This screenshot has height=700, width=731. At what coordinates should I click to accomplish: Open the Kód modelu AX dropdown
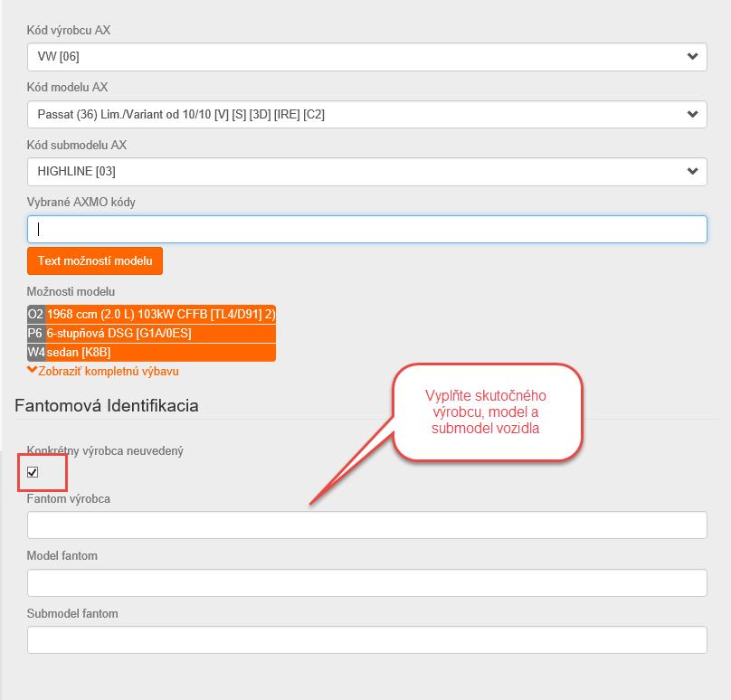367,114
